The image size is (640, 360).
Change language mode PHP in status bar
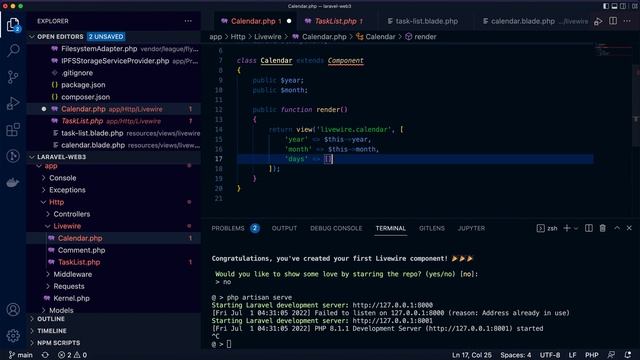[591, 355]
